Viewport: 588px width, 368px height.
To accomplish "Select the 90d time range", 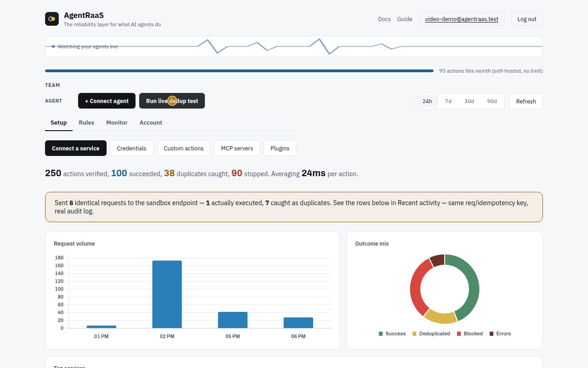I will coord(492,101).
